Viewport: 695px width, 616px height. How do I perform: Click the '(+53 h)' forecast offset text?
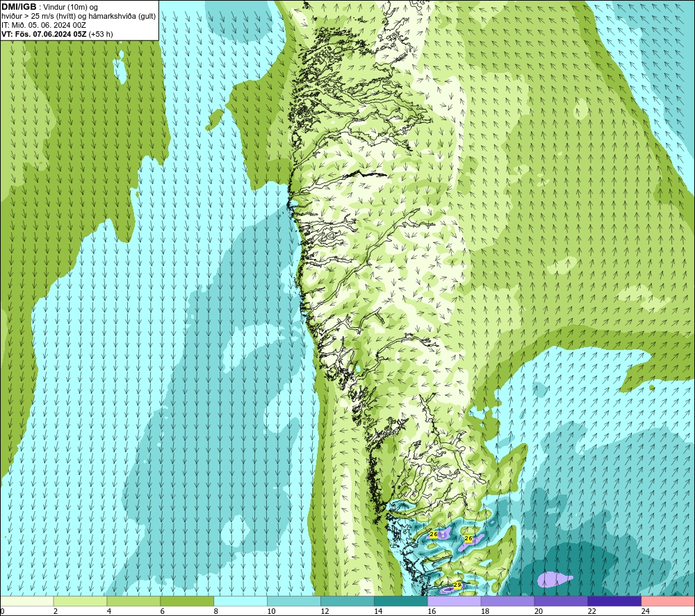coord(101,34)
